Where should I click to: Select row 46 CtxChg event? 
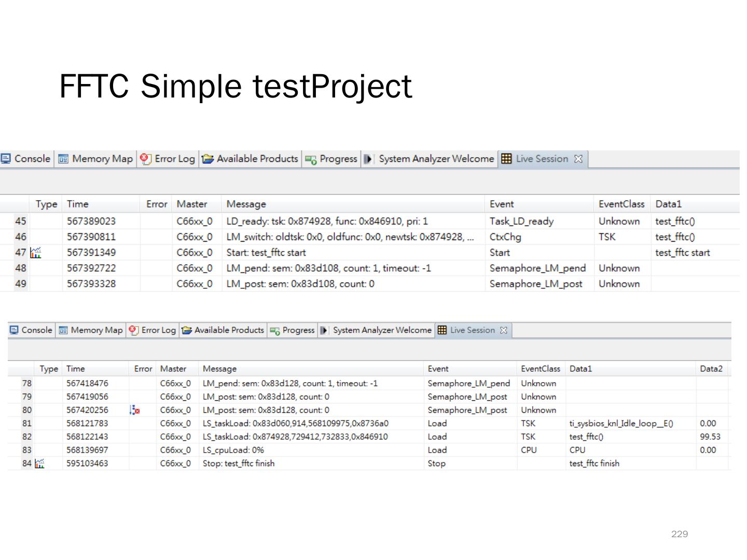pos(505,237)
